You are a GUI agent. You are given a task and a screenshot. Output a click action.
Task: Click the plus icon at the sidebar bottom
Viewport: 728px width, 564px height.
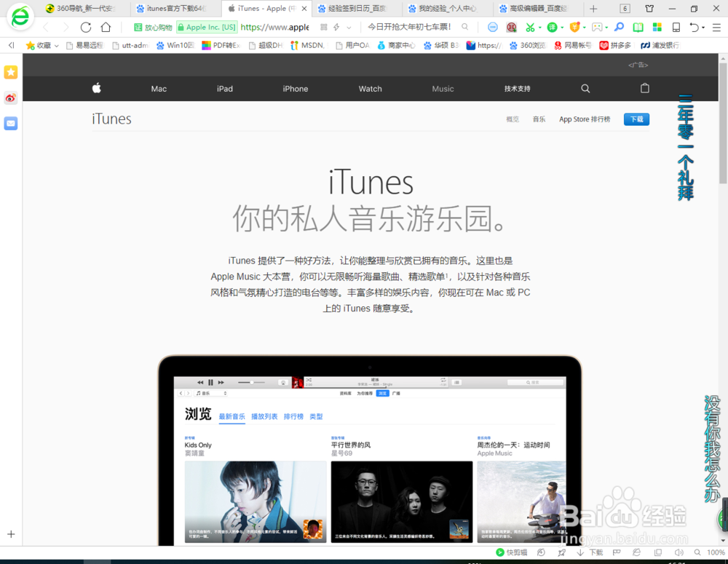point(11,534)
